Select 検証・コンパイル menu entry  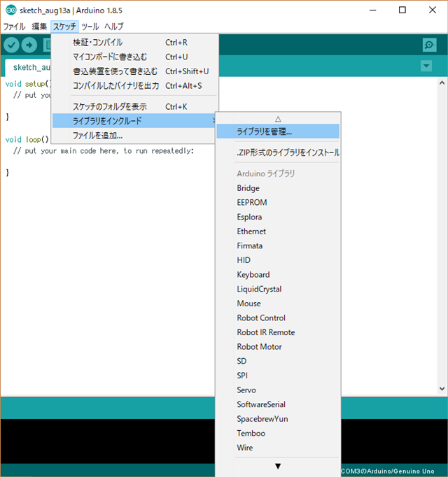(x=135, y=42)
